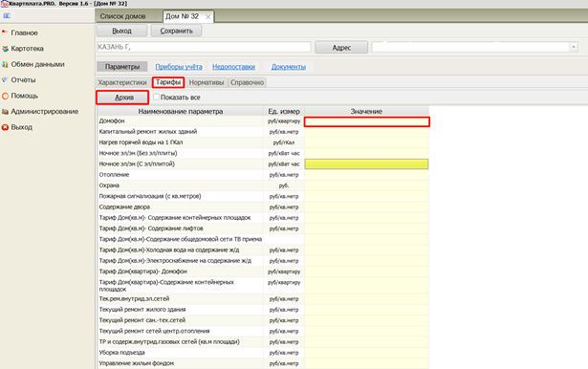The height and width of the screenshot is (369, 588).
Task: Click the Главное flag icon in sidebar
Action: pyautogui.click(x=5, y=33)
